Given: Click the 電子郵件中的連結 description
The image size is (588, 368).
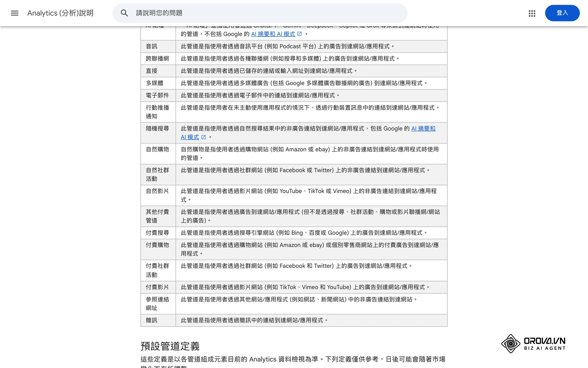Looking at the screenshot, I should 260,95.
